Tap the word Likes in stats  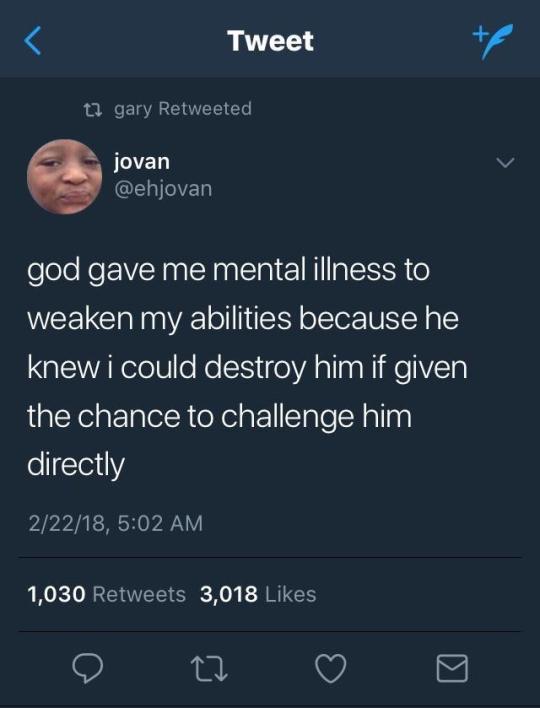pos(291,594)
